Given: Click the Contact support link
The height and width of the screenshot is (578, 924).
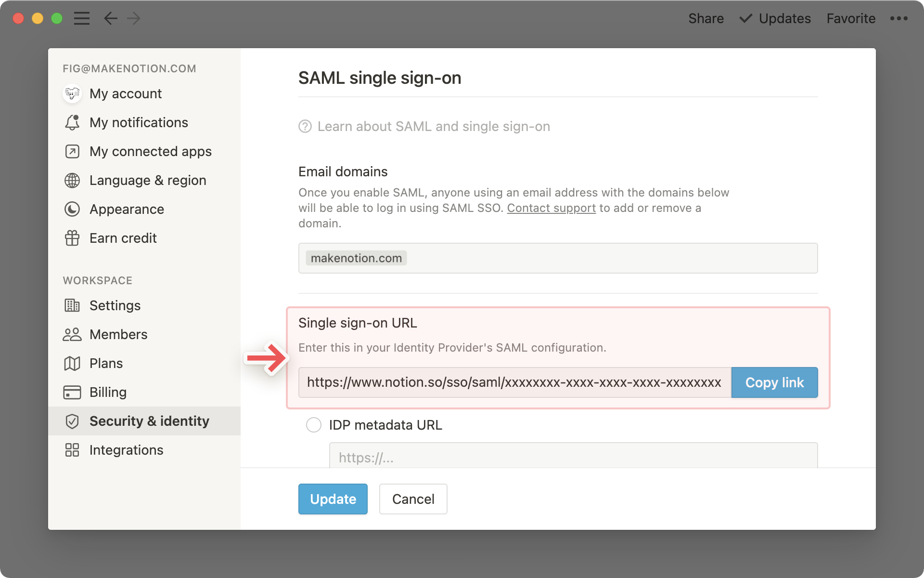Looking at the screenshot, I should coord(552,208).
